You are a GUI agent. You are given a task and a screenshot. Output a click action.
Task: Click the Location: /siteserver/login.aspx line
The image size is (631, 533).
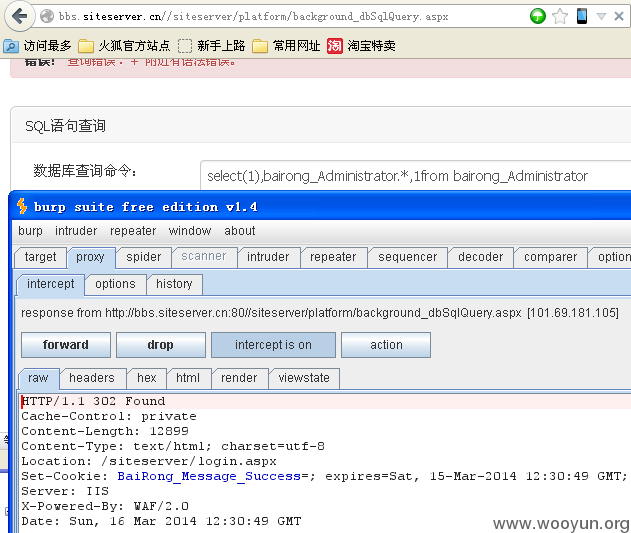pyautogui.click(x=149, y=461)
